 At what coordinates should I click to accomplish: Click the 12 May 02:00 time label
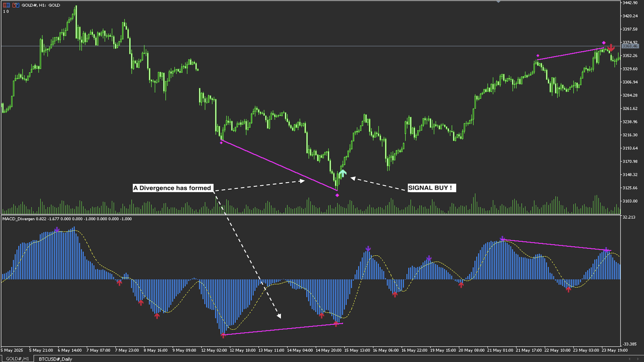pyautogui.click(x=214, y=350)
